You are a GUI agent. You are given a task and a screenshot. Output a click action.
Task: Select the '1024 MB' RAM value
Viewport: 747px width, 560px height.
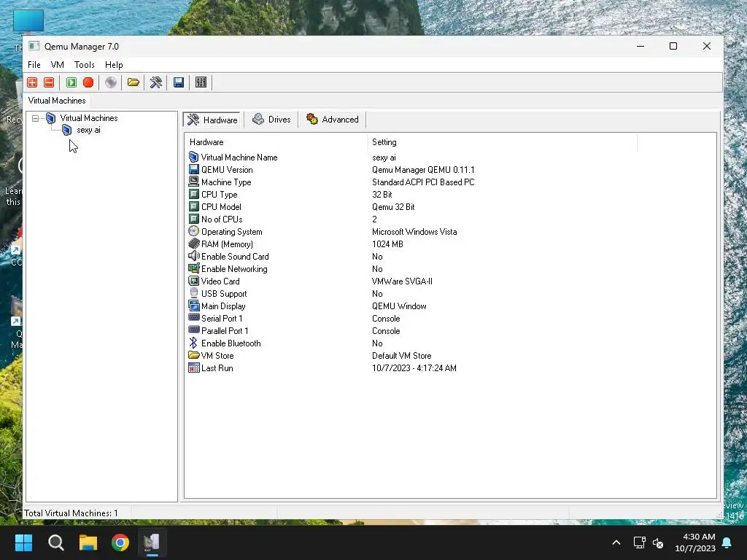(387, 244)
